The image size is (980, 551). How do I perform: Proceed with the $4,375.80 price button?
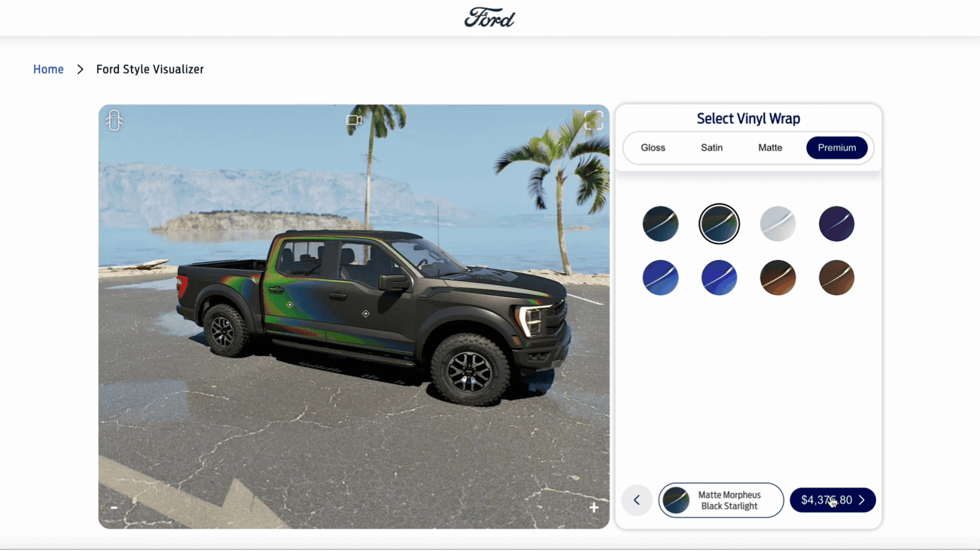tap(832, 500)
